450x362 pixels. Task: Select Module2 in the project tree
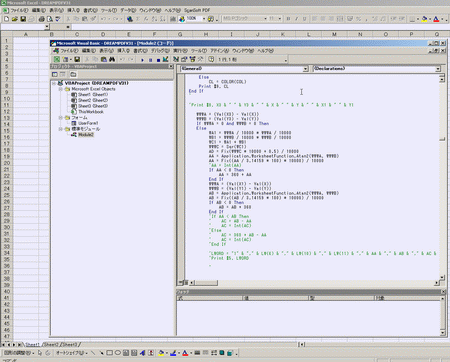pyautogui.click(x=86, y=135)
